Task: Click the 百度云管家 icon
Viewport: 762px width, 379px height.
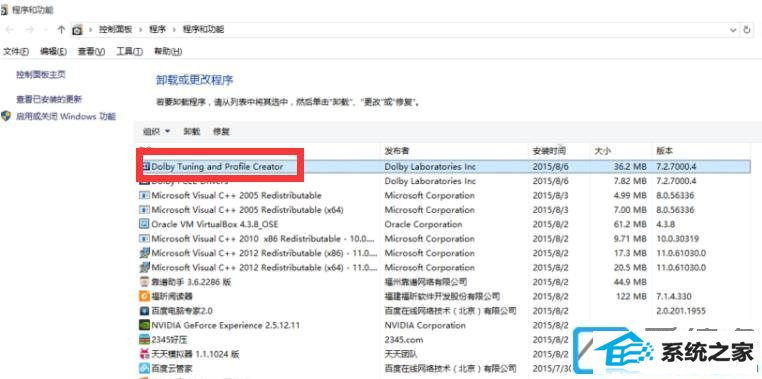Action: pyautogui.click(x=144, y=368)
